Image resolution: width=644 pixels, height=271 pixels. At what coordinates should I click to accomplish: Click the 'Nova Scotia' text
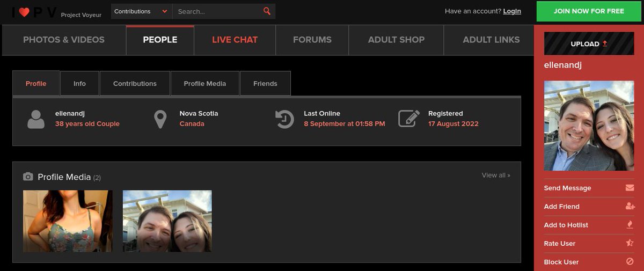point(199,113)
